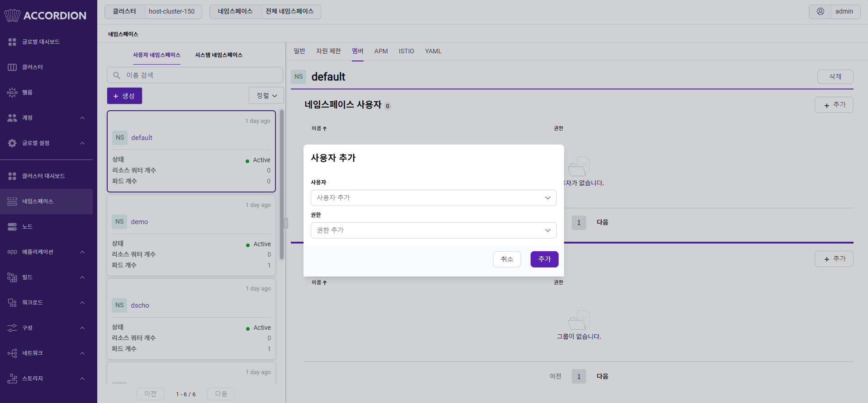The height and width of the screenshot is (403, 868).
Task: Open the 권한 추가 permission dropdown
Action: tap(433, 230)
